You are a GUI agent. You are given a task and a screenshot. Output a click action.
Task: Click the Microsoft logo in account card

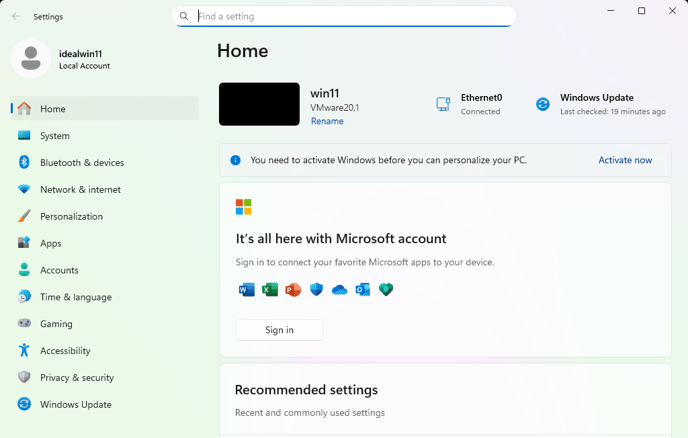(244, 207)
